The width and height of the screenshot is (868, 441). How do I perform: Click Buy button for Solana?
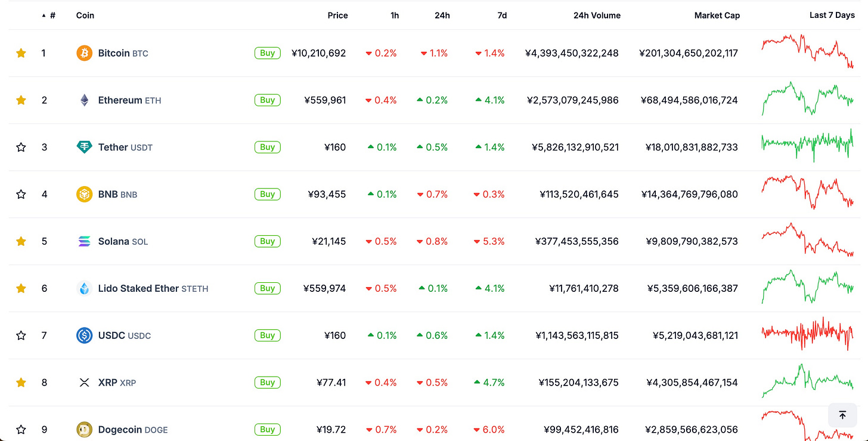268,241
